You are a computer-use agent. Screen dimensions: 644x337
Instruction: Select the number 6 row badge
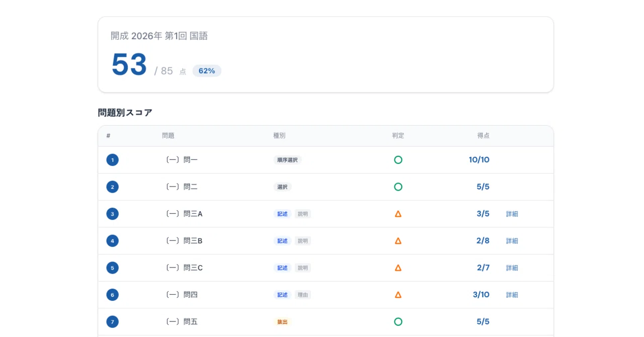click(112, 295)
